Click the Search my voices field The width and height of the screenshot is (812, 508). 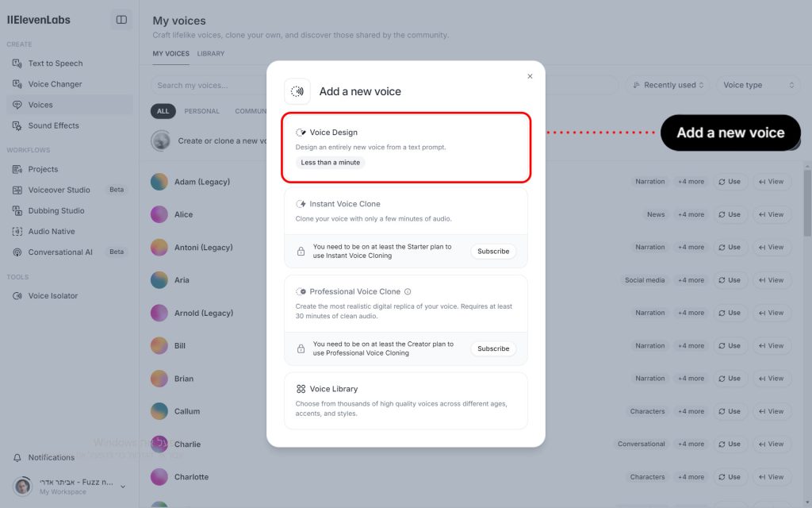click(x=206, y=85)
